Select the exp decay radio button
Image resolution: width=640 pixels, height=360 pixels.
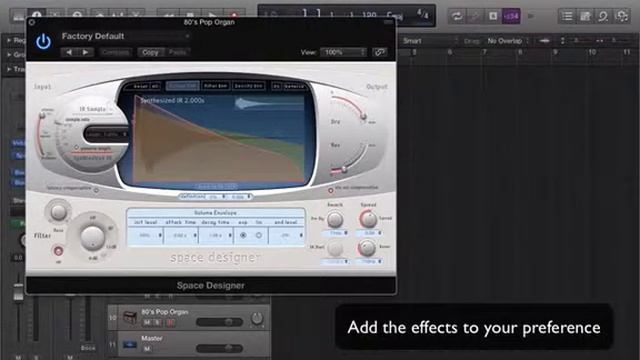[x=243, y=236]
